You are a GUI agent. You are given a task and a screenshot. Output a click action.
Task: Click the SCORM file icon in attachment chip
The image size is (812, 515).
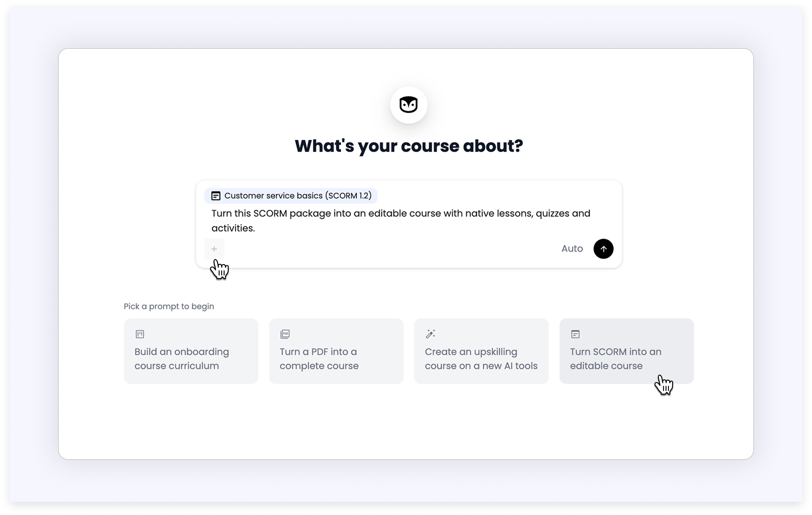coord(216,196)
